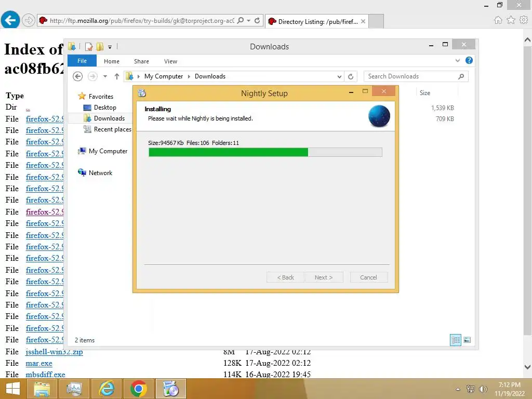Open the address bar autocomplete dropdown arrow
Viewport: 532px width, 399px height.
pyautogui.click(x=249, y=20)
